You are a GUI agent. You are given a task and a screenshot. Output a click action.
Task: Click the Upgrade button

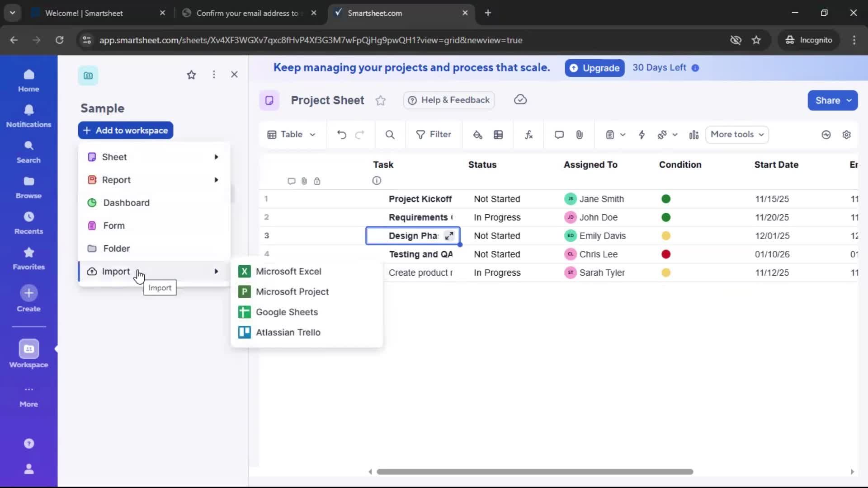pos(594,68)
